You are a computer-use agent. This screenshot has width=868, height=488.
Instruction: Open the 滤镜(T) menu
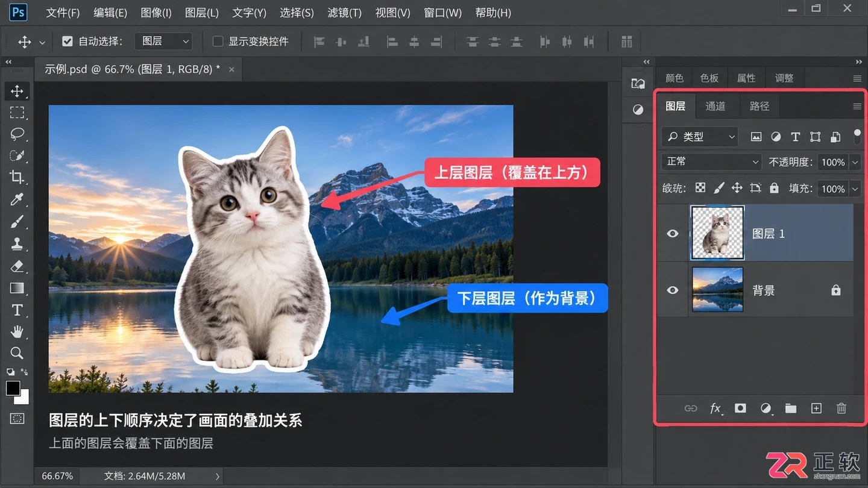(x=344, y=13)
